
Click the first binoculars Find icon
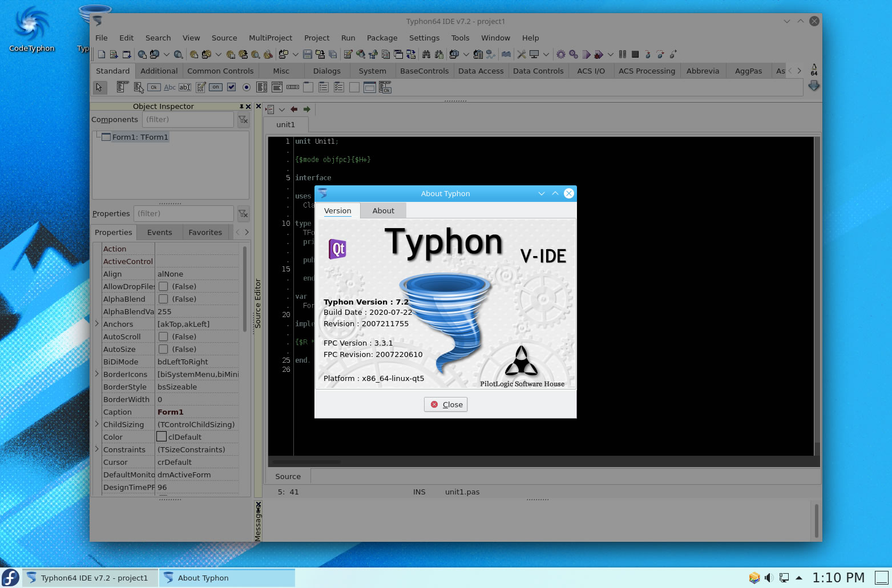pos(426,54)
